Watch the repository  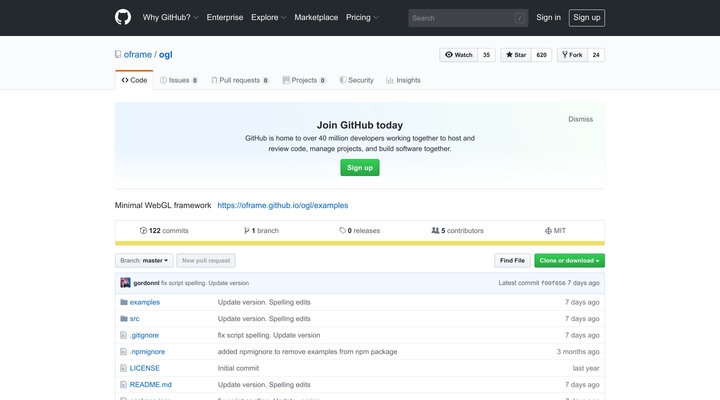459,55
